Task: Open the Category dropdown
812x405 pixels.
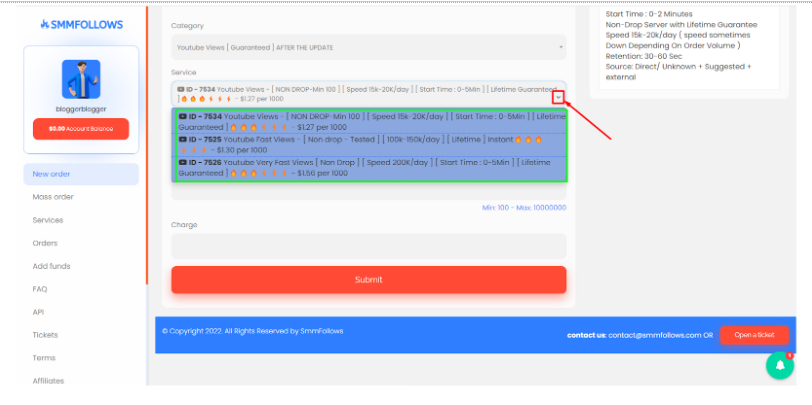Action: [x=369, y=47]
